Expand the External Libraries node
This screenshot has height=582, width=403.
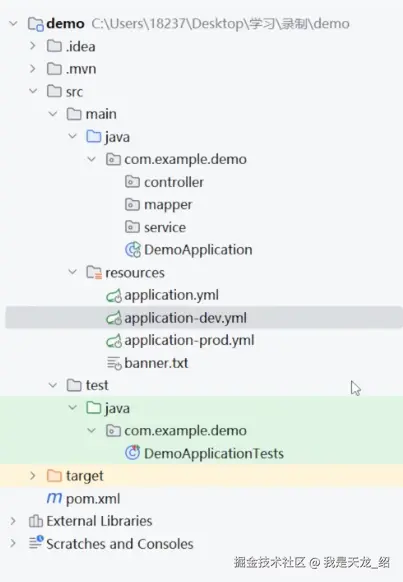(x=13, y=521)
